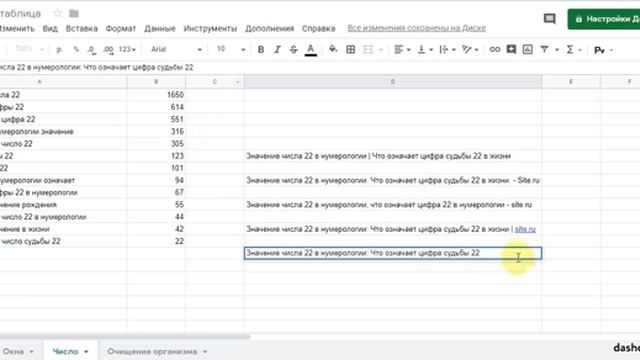Increase decimal places
The height and width of the screenshot is (360, 640).
(108, 50)
